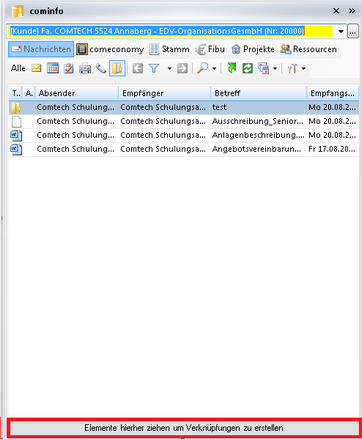Close the cominfo panel
The width and height of the screenshot is (362, 439).
(x=336, y=11)
